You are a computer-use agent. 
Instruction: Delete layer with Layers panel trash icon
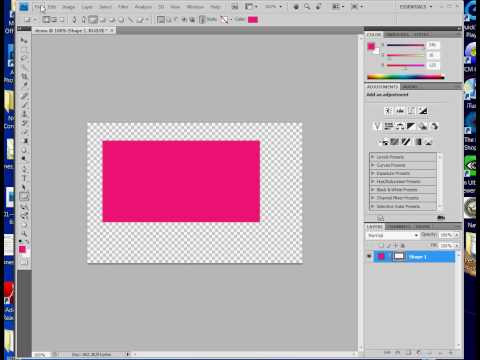click(451, 352)
